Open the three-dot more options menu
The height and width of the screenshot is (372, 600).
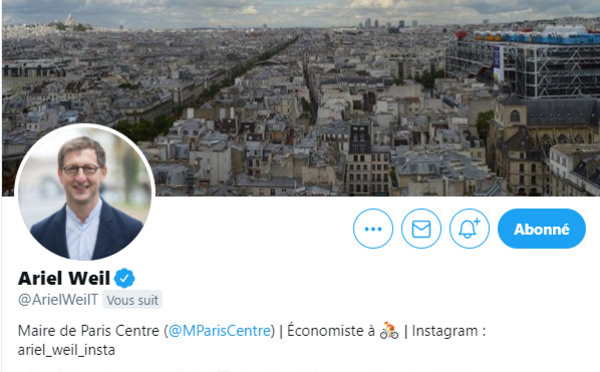373,229
